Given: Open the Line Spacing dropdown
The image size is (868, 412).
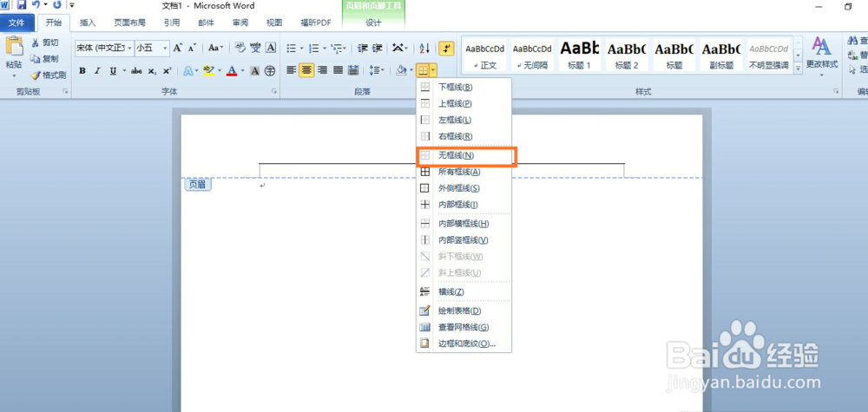Looking at the screenshot, I should [377, 70].
